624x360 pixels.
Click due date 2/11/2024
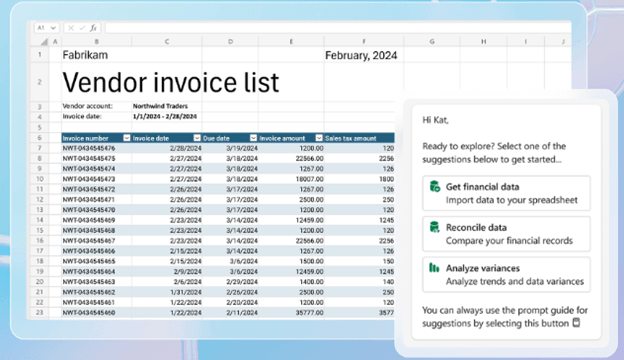[242, 312]
